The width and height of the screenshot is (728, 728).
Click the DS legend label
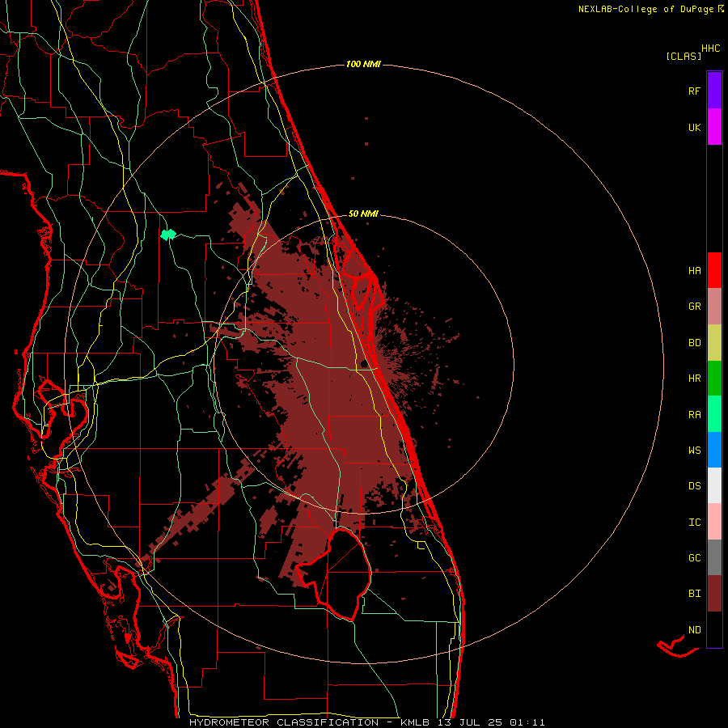click(x=694, y=486)
